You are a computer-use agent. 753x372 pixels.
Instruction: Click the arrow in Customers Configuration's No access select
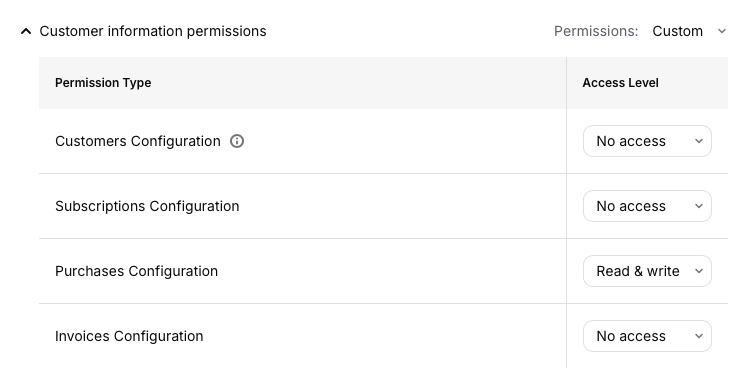coord(699,141)
